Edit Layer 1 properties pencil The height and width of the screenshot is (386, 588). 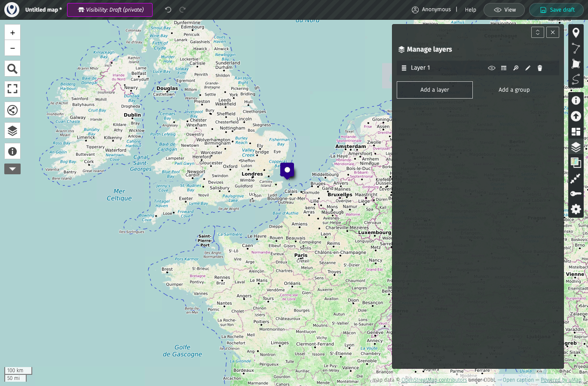click(x=528, y=68)
